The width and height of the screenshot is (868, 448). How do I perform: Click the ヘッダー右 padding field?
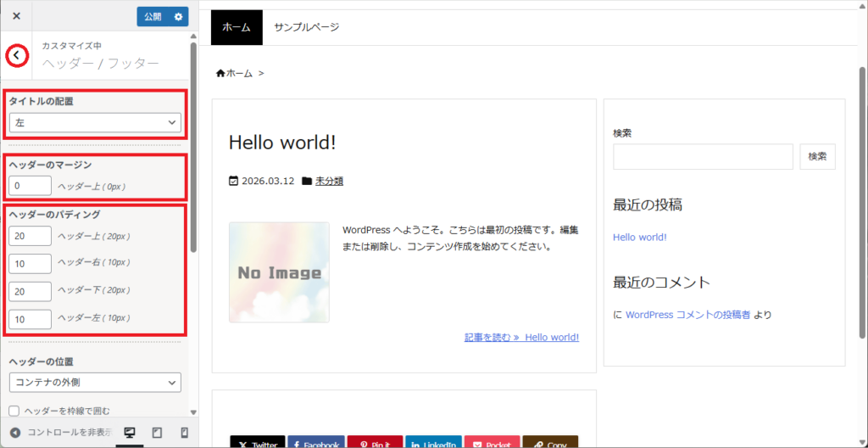click(30, 263)
